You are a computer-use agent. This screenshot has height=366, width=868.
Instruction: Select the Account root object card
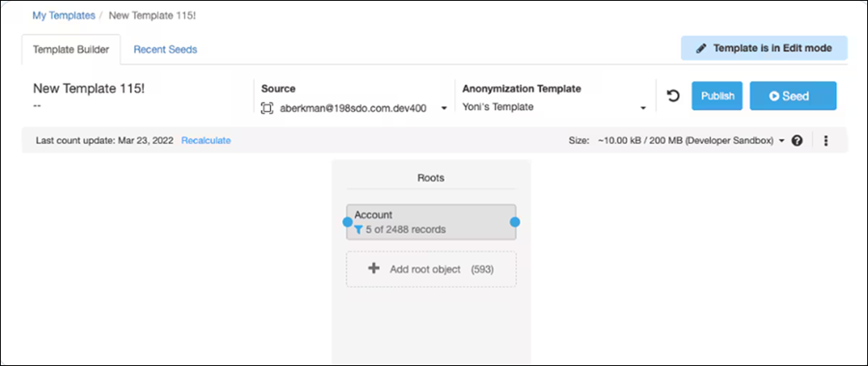(431, 222)
